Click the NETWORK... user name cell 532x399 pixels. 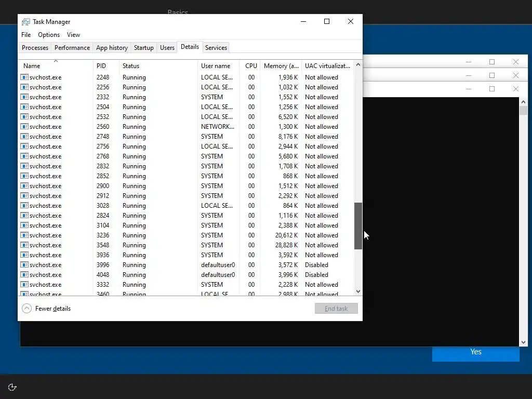coord(218,127)
